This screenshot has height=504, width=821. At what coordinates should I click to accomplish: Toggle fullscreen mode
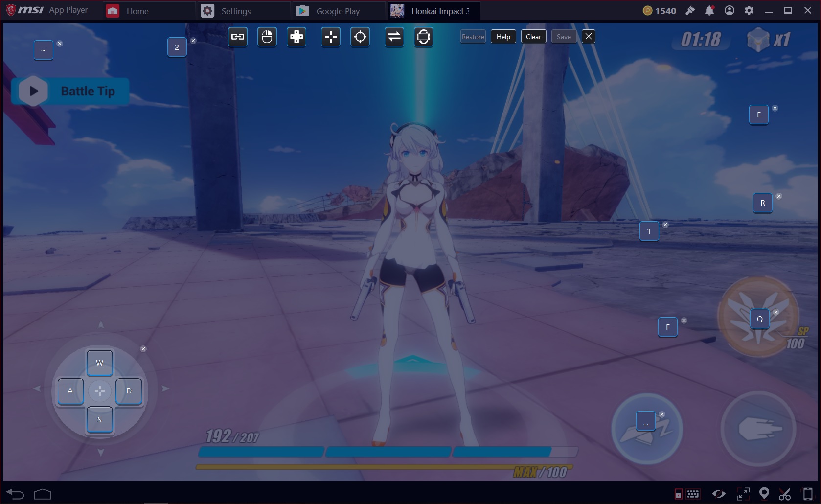(x=743, y=494)
